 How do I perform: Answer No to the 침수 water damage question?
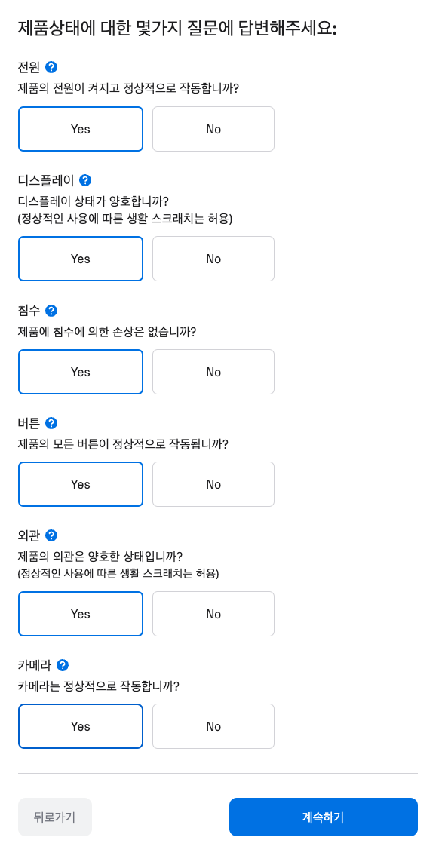(x=213, y=372)
